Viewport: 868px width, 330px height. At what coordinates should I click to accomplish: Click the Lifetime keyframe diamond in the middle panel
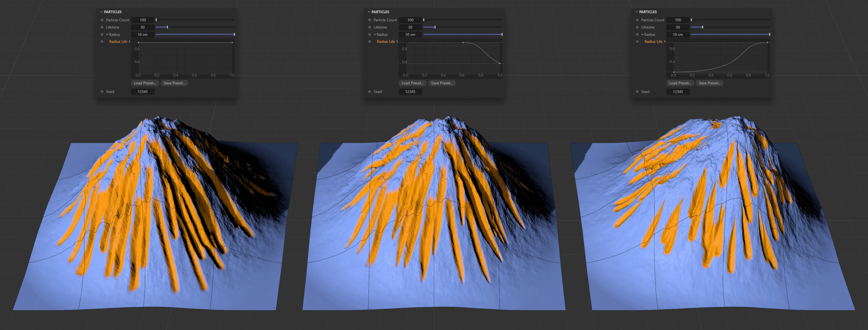(x=369, y=27)
